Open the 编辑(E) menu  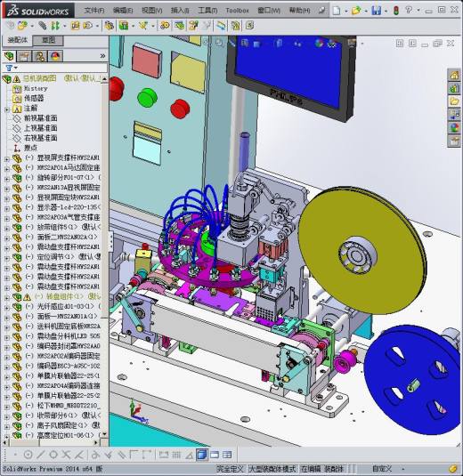pyautogui.click(x=123, y=11)
